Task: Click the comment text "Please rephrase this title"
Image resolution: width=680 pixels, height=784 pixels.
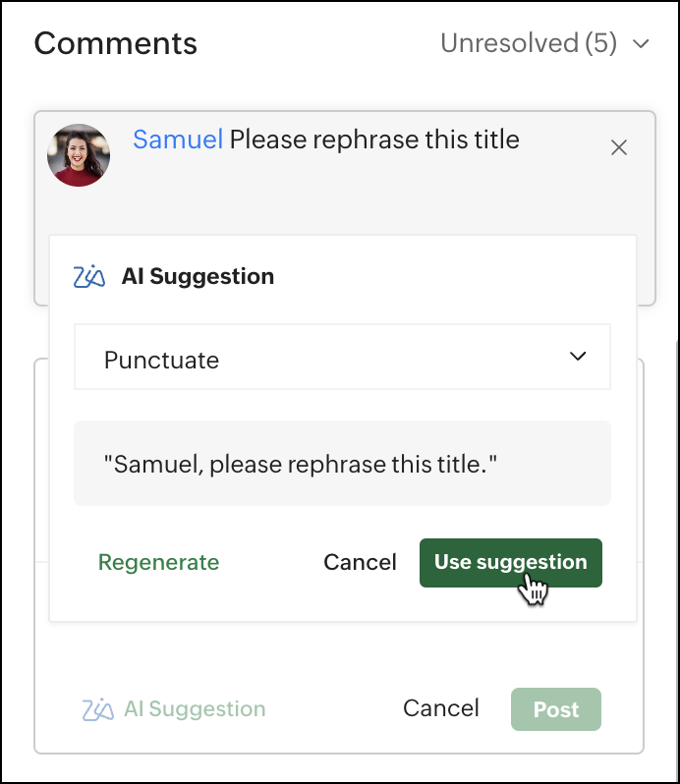Action: [374, 140]
